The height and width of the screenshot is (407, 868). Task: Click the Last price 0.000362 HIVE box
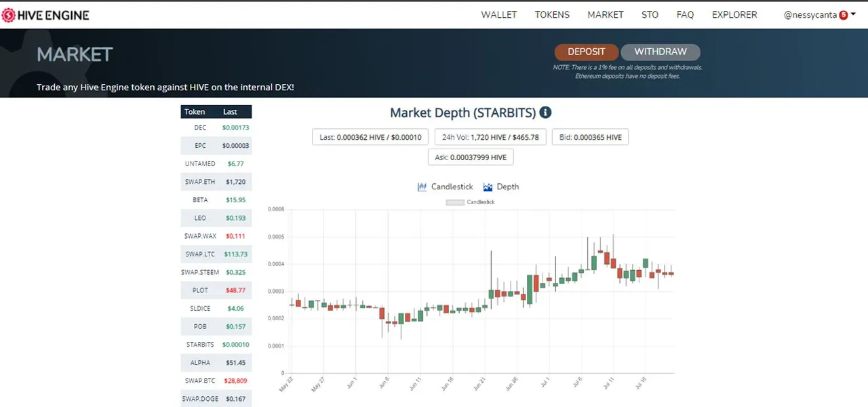pos(370,137)
